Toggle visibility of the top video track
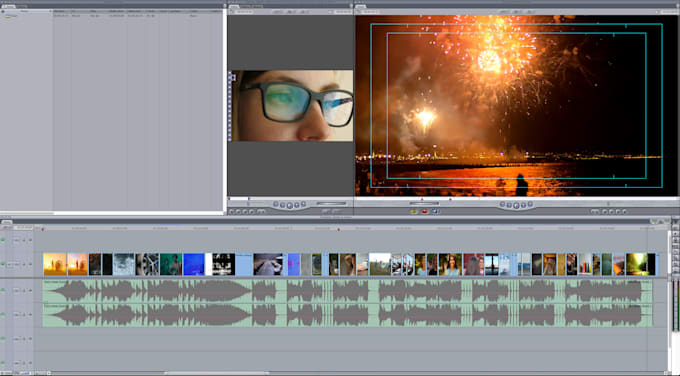Viewport: 680px width, 376px height. tap(3, 240)
